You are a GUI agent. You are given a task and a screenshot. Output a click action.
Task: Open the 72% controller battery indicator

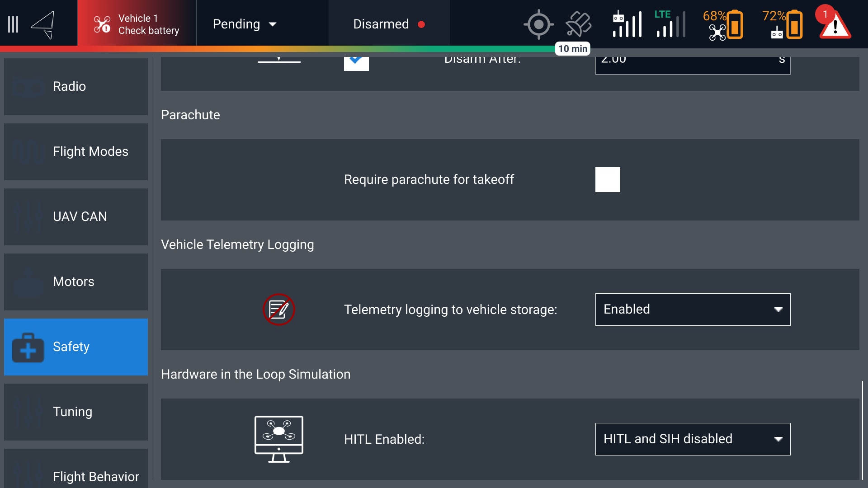tap(783, 24)
